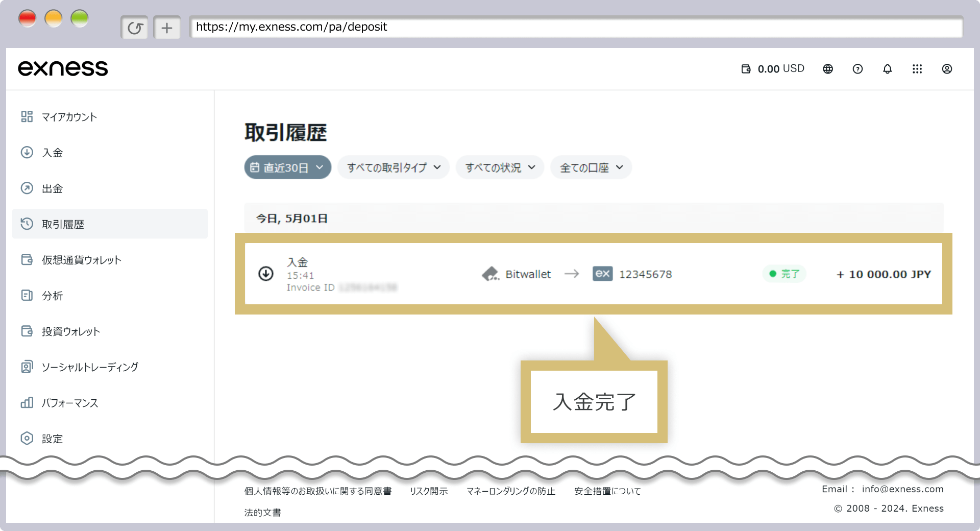Viewport: 980px width, 531px height.
Task: Click the settings hexagon icon
Action: pos(27,438)
